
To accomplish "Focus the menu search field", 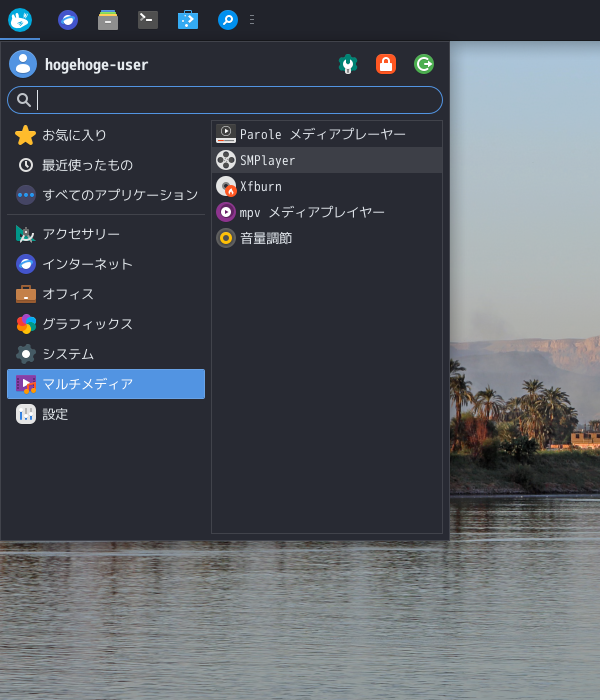I will pos(225,100).
